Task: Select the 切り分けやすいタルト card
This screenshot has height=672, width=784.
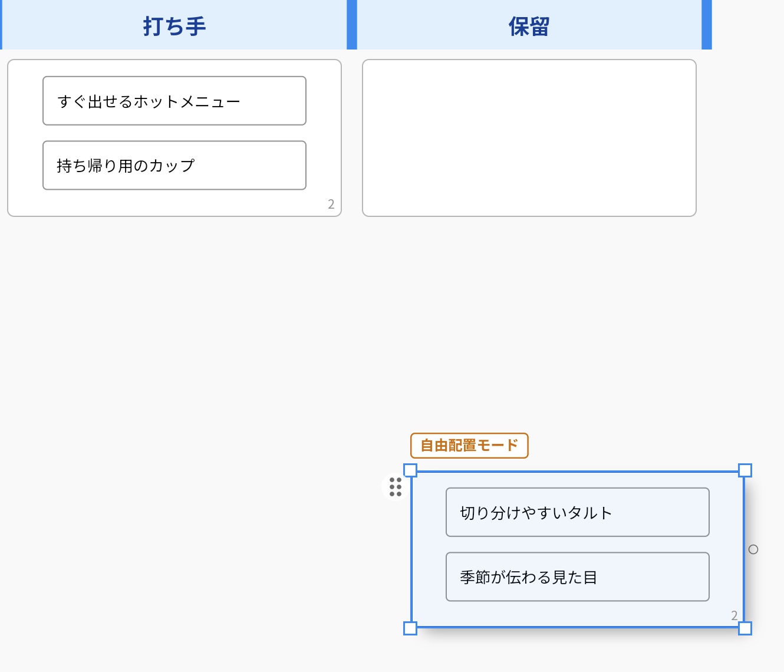Action: pyautogui.click(x=578, y=512)
